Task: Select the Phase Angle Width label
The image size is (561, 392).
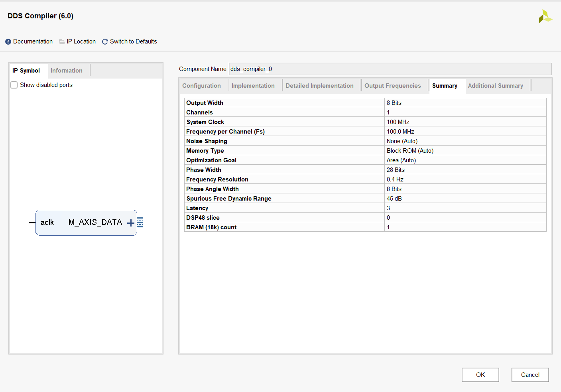Action: tap(213, 189)
